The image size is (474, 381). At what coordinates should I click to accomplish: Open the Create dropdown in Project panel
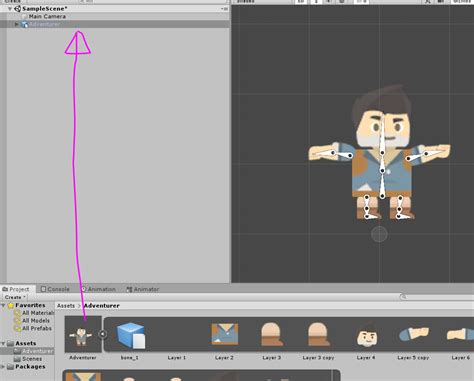[x=15, y=297]
